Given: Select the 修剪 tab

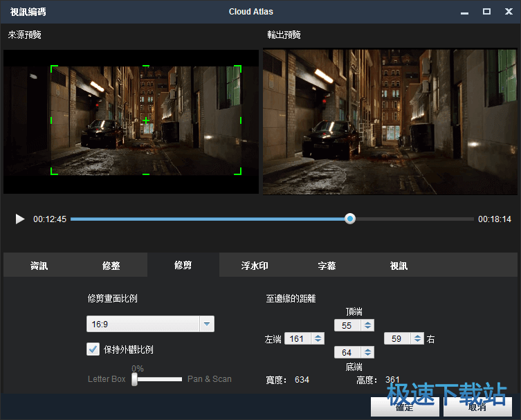Looking at the screenshot, I should 183,265.
